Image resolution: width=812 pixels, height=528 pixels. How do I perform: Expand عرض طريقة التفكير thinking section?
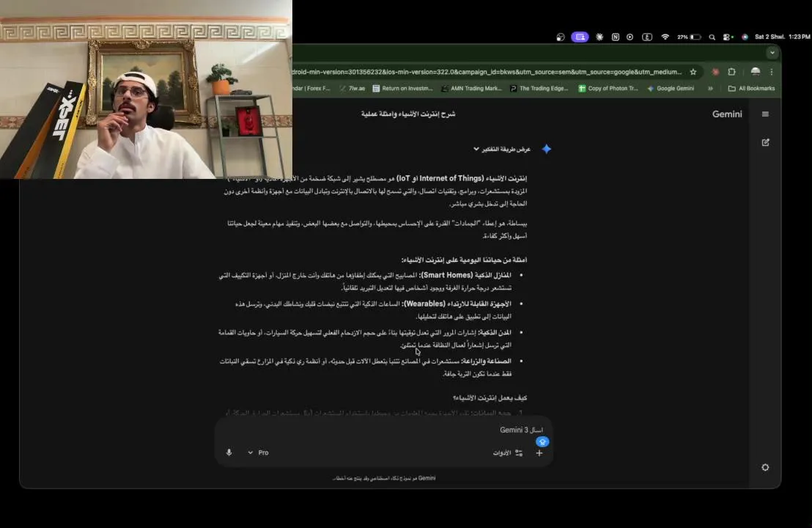pyautogui.click(x=501, y=149)
